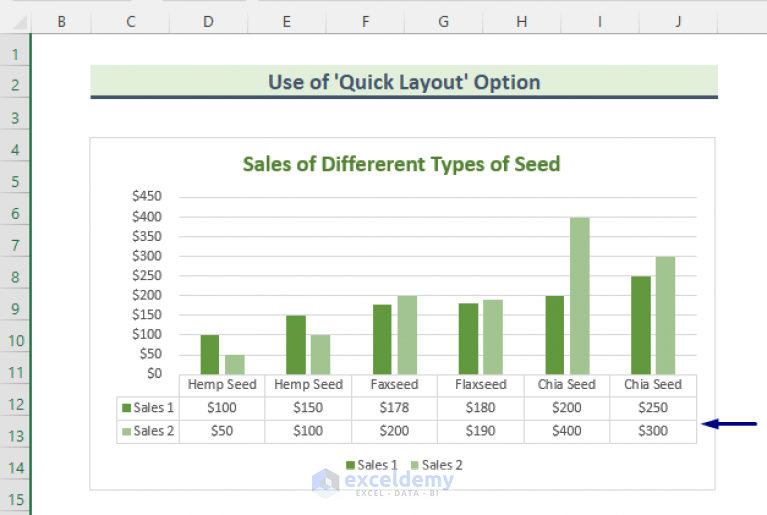
Task: Click the "Use of 'Quick Layout' Option" heading cell
Action: [404, 82]
